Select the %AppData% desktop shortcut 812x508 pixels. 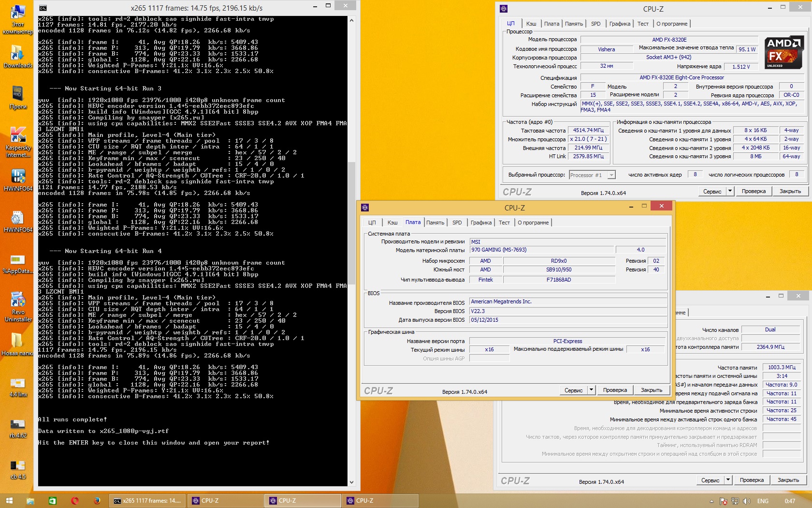pyautogui.click(x=18, y=264)
